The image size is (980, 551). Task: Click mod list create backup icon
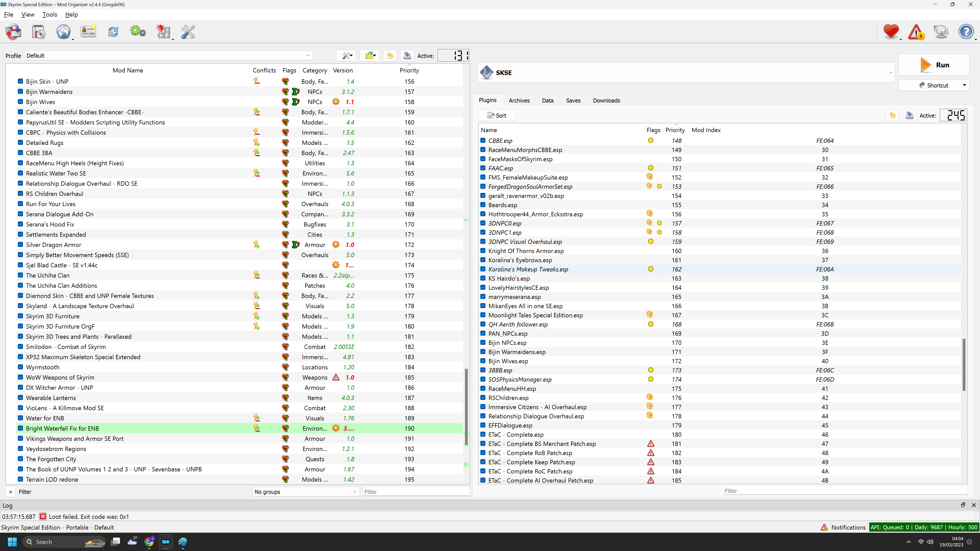click(407, 56)
